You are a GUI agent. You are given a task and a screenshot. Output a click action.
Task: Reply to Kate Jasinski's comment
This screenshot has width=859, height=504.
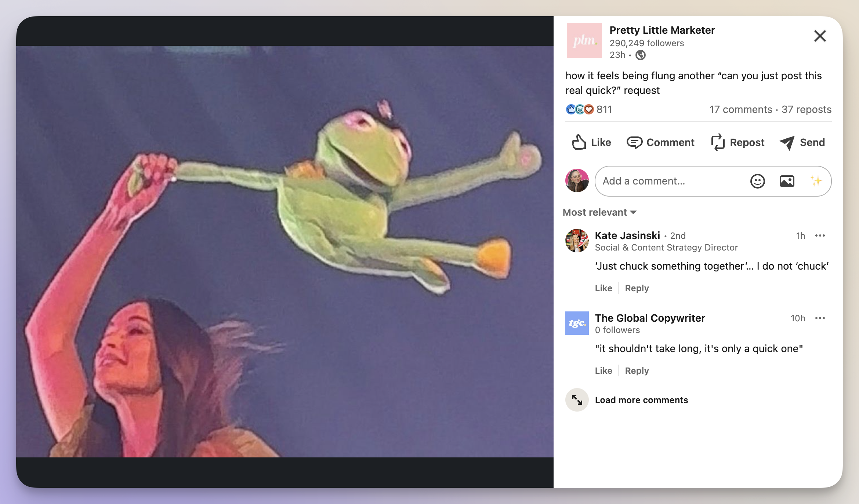point(637,288)
